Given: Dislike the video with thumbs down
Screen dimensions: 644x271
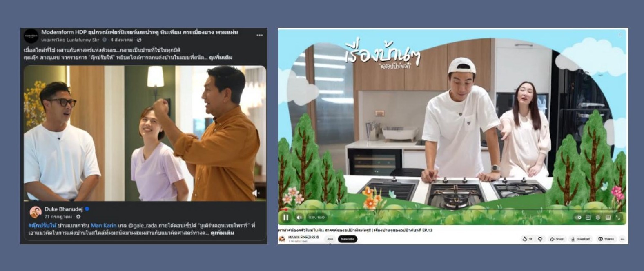Looking at the screenshot, I should 540,239.
